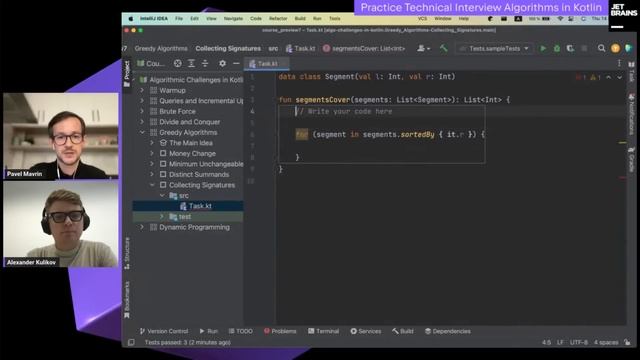This screenshot has width=640, height=360.
Task: Expand the test folder
Action: click(x=162, y=216)
